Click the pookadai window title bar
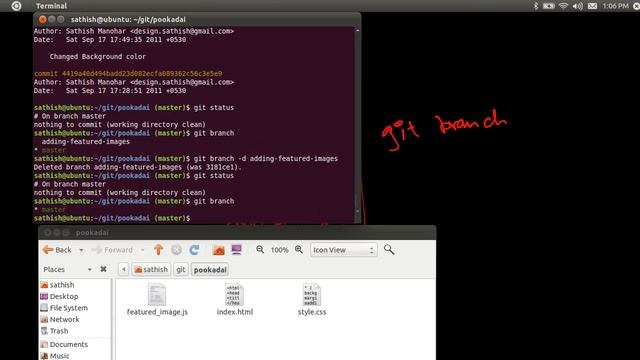The image size is (640, 360). 237,233
